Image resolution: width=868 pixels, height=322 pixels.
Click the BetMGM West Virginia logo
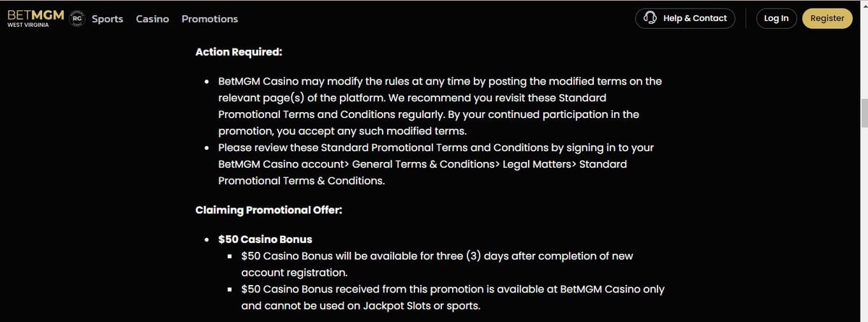point(35,18)
